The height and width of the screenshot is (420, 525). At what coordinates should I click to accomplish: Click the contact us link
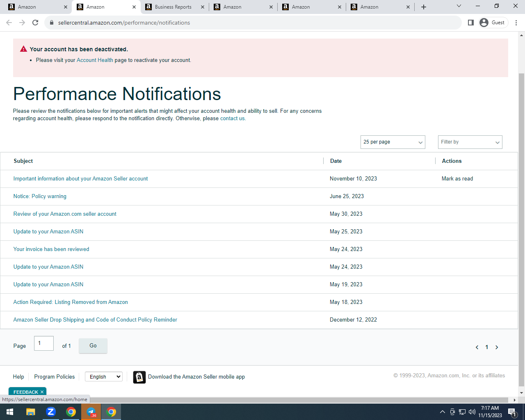233,119
